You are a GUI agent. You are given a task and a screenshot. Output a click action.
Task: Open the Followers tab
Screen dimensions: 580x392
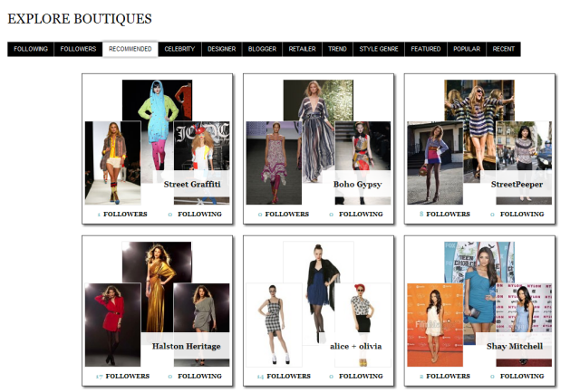pos(78,49)
